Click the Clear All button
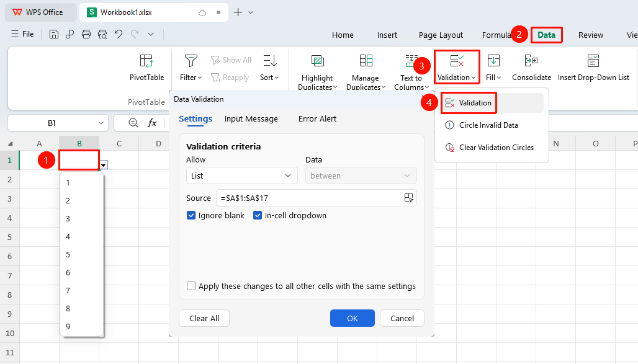The height and width of the screenshot is (364, 638). [x=204, y=318]
